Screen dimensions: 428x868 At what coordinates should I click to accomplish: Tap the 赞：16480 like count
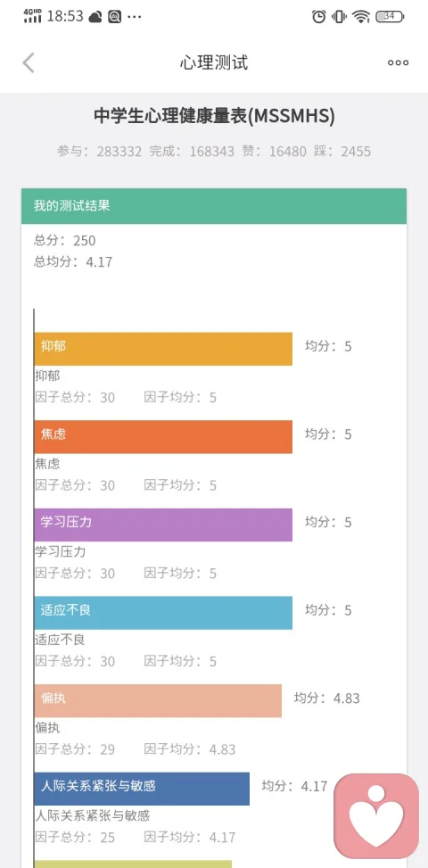(x=274, y=151)
